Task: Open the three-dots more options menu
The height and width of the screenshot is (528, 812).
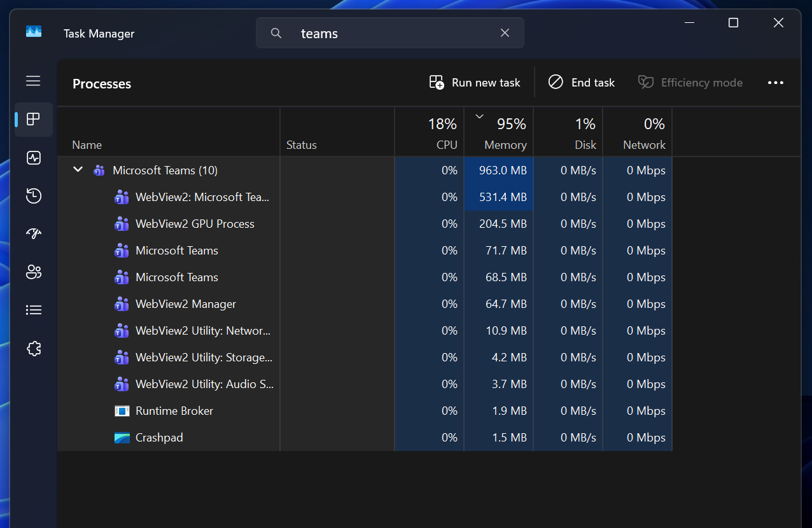Action: 775,83
